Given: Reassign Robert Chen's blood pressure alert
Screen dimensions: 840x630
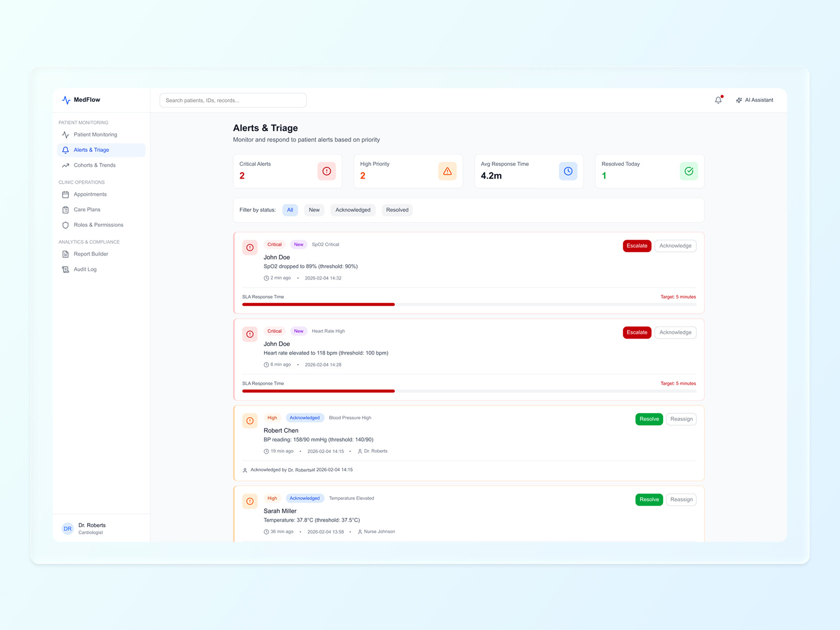Looking at the screenshot, I should tap(681, 419).
